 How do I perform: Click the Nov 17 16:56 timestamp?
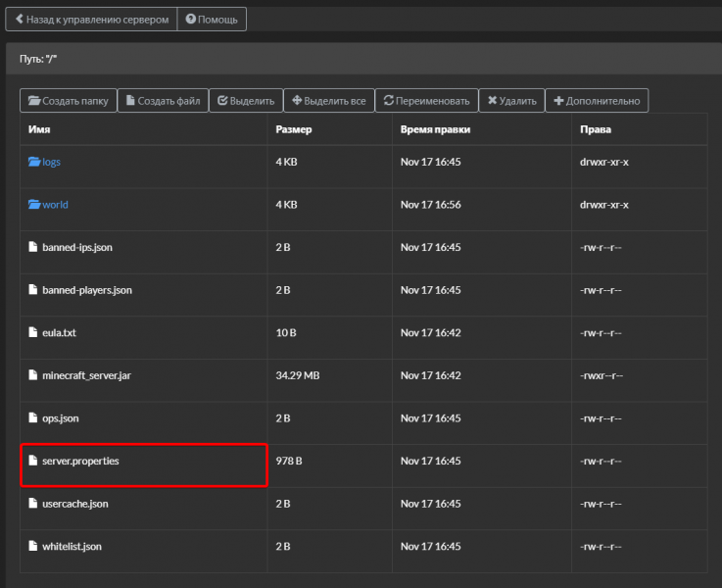430,205
